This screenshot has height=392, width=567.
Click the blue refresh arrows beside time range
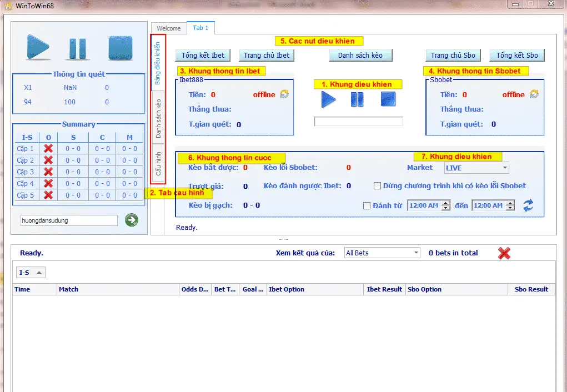[528, 205]
